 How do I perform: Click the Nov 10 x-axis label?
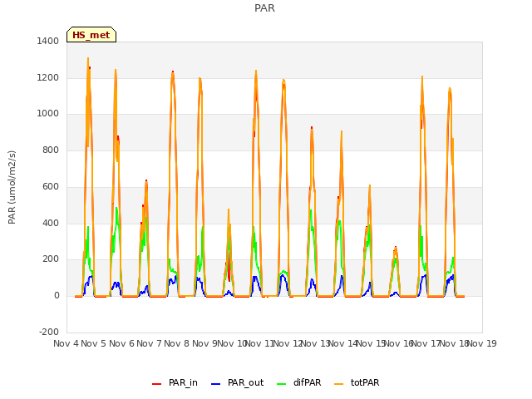pyautogui.click(x=232, y=343)
